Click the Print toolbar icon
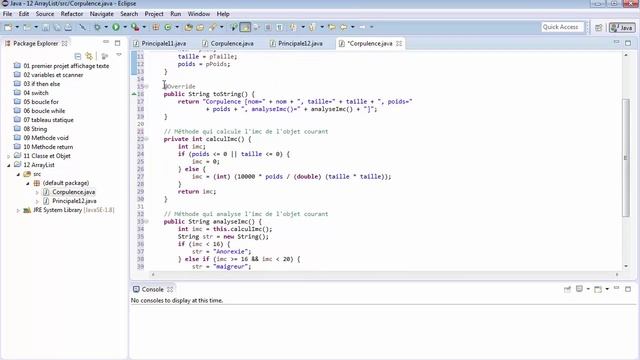This screenshot has height=360, width=640. click(x=68, y=27)
